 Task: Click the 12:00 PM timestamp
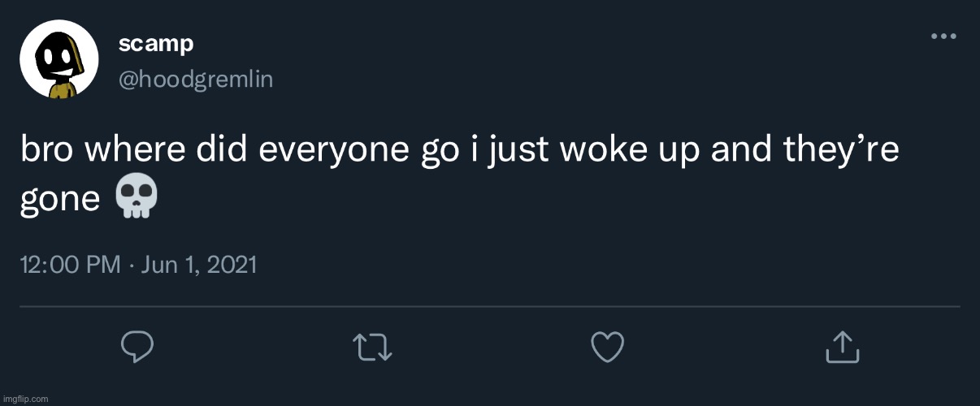[x=70, y=265]
